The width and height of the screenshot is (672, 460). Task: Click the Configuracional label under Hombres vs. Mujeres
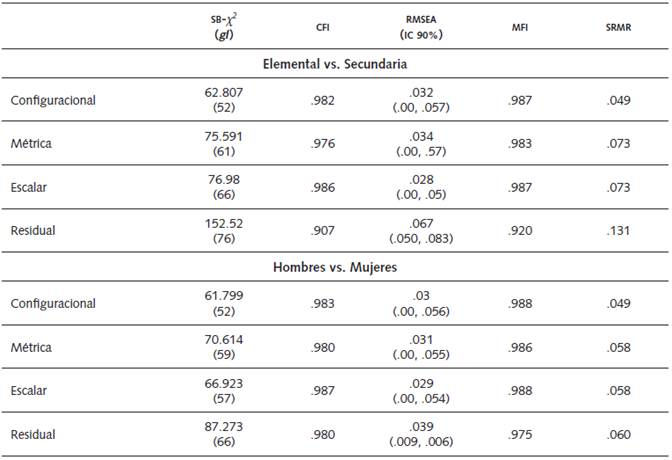coord(53,304)
